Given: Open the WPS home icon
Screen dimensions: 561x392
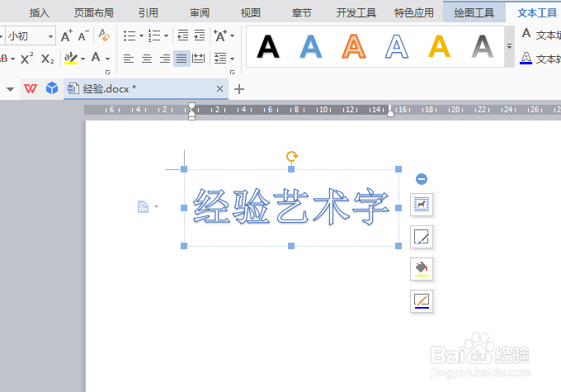Looking at the screenshot, I should [x=31, y=88].
